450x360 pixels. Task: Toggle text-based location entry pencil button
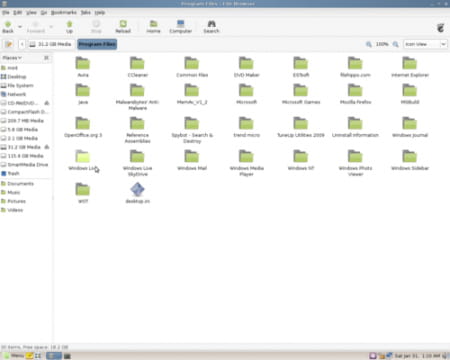(9, 44)
